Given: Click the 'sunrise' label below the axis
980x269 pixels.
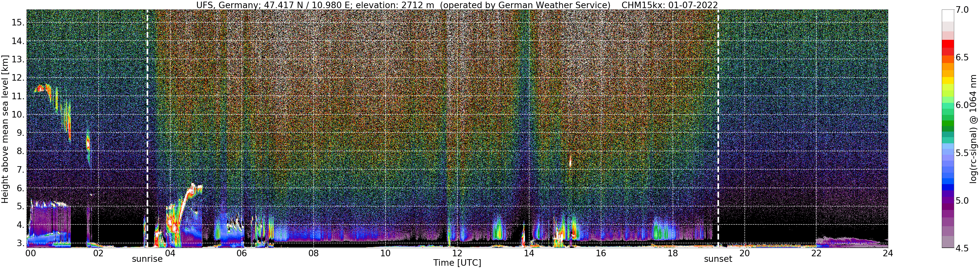Looking at the screenshot, I should (147, 259).
